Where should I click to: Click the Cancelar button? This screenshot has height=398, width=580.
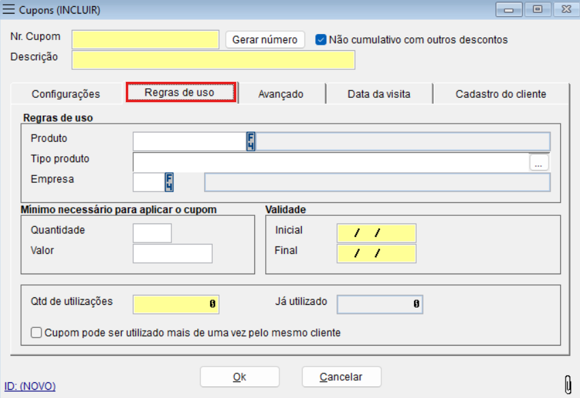pyautogui.click(x=341, y=377)
